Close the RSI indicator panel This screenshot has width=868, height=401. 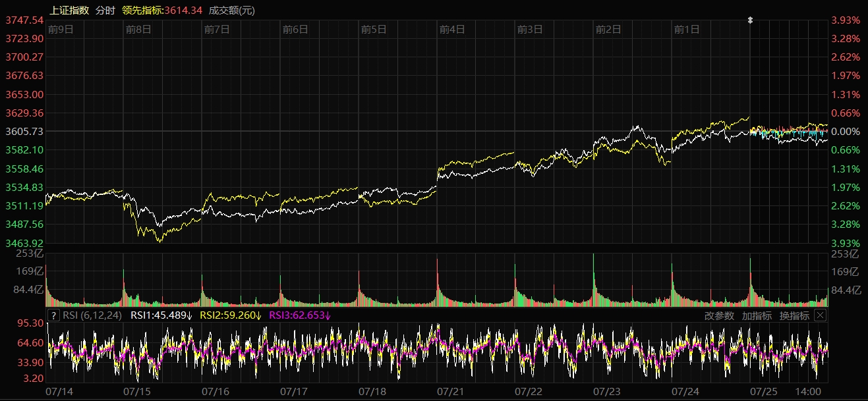[x=820, y=315]
